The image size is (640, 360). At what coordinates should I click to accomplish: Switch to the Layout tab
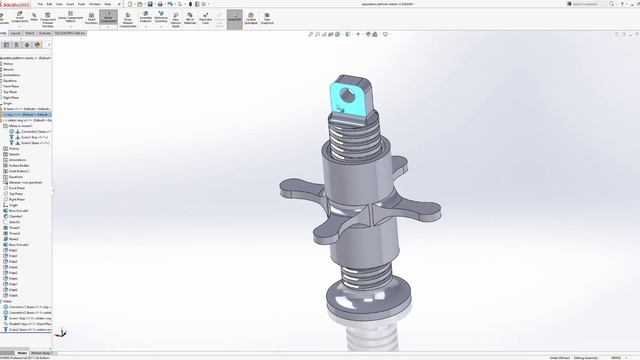[16, 33]
